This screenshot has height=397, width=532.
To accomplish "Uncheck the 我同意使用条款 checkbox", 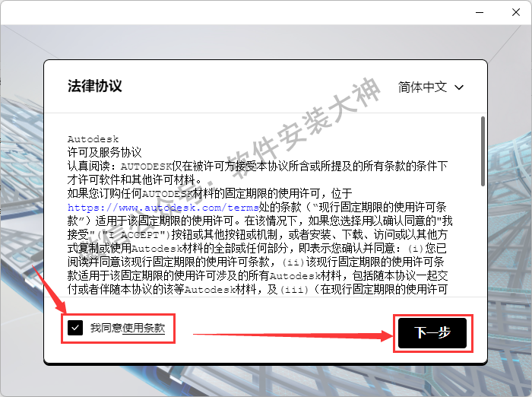I will coord(75,328).
